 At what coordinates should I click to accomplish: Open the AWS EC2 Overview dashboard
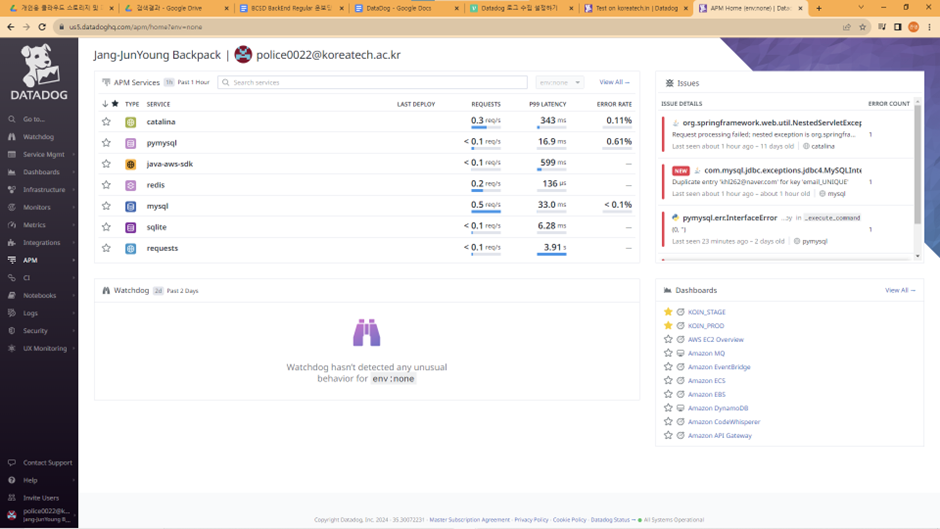[x=715, y=339]
